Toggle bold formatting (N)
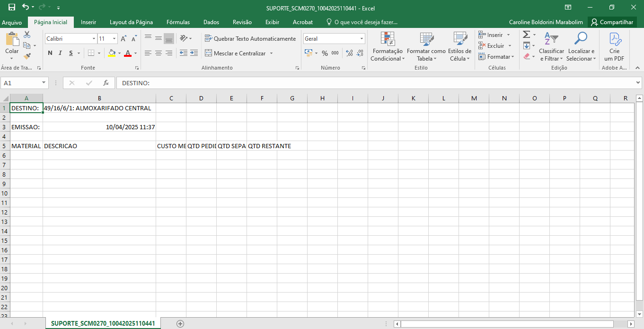Screen dimensions: 644x329 coord(50,53)
